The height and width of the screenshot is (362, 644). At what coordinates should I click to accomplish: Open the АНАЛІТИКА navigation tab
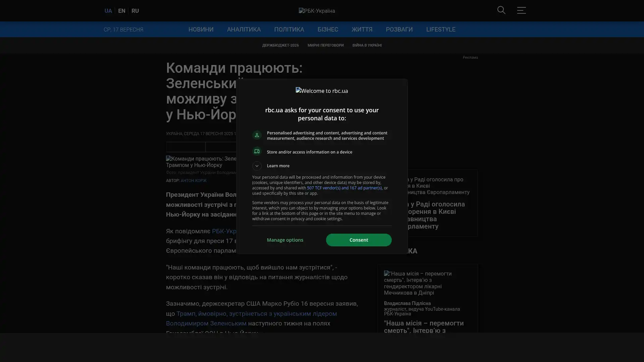tap(244, 29)
